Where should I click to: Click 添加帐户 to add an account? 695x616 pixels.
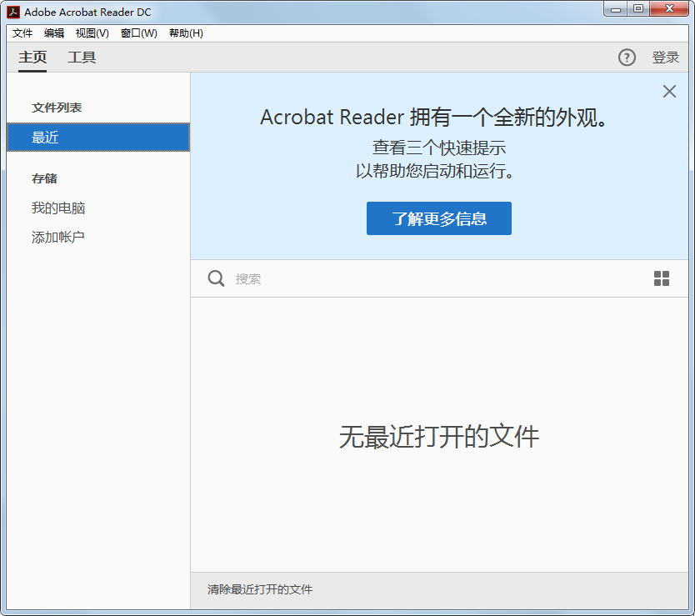58,237
